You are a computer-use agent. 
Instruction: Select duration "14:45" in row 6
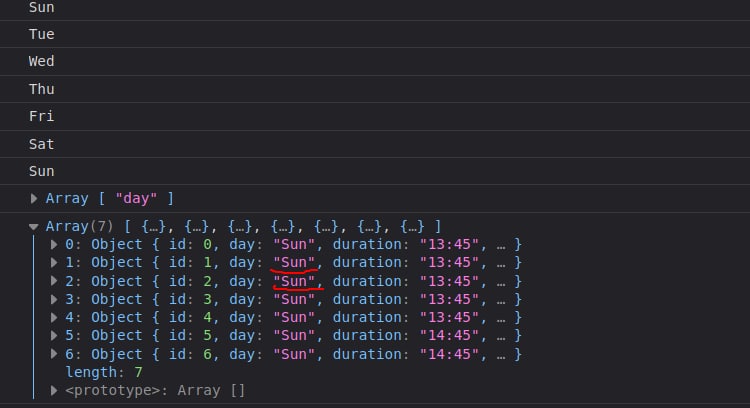[449, 354]
